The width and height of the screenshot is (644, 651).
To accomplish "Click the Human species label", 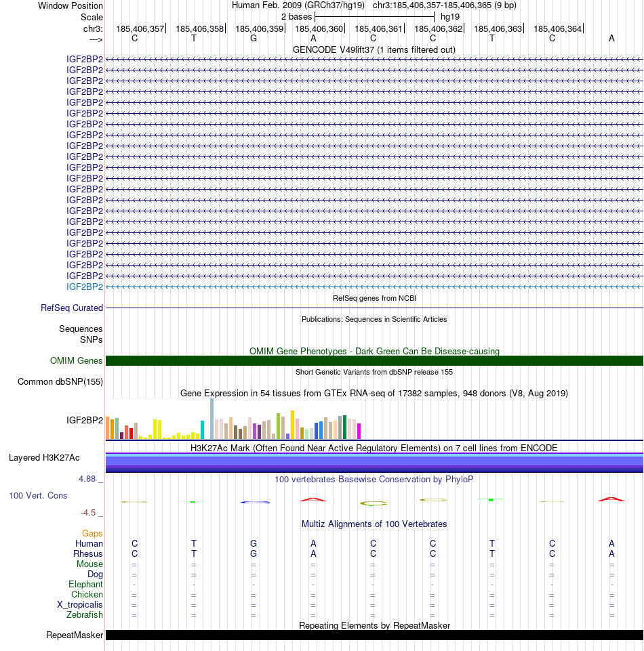I will click(89, 543).
